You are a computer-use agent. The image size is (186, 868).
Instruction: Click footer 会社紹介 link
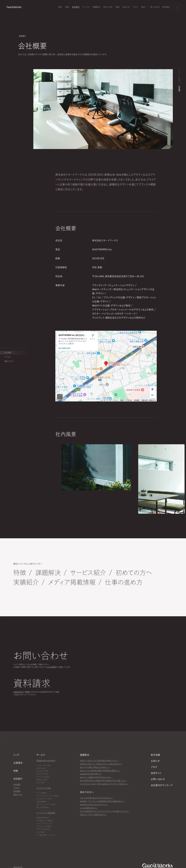(18, 779)
